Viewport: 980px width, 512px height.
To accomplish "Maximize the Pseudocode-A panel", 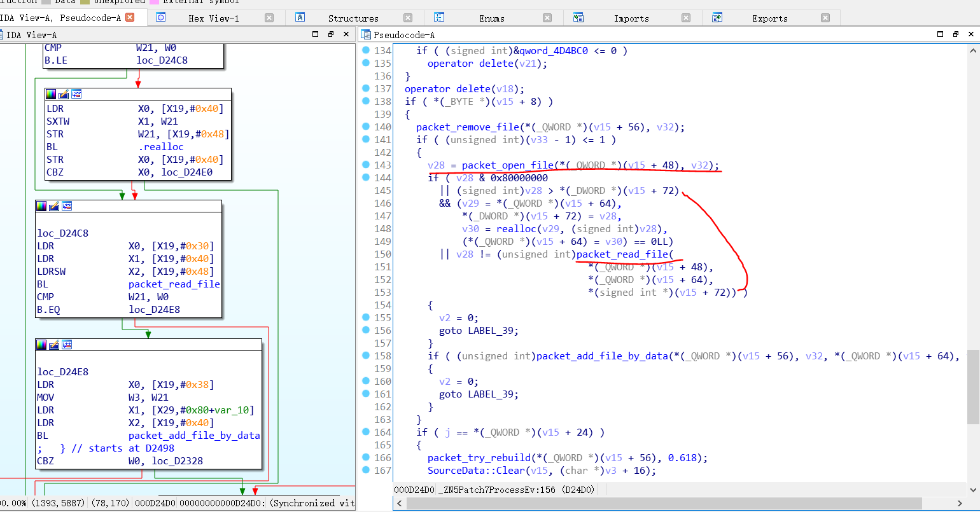I will (941, 34).
